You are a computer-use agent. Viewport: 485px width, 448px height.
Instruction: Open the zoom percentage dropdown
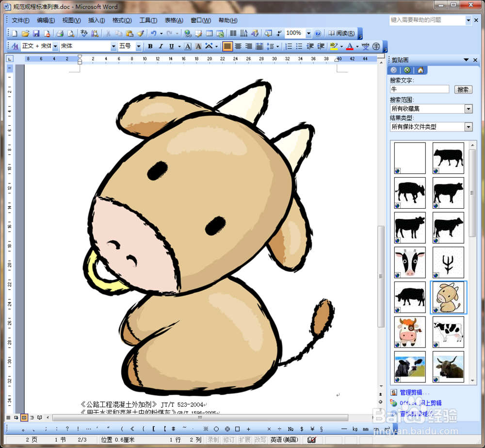point(308,33)
